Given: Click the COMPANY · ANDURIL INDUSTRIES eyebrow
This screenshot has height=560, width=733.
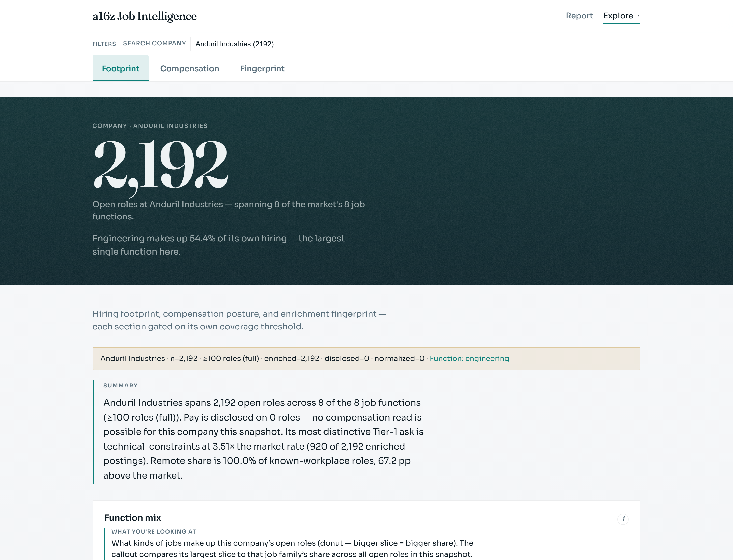Looking at the screenshot, I should click(x=150, y=126).
